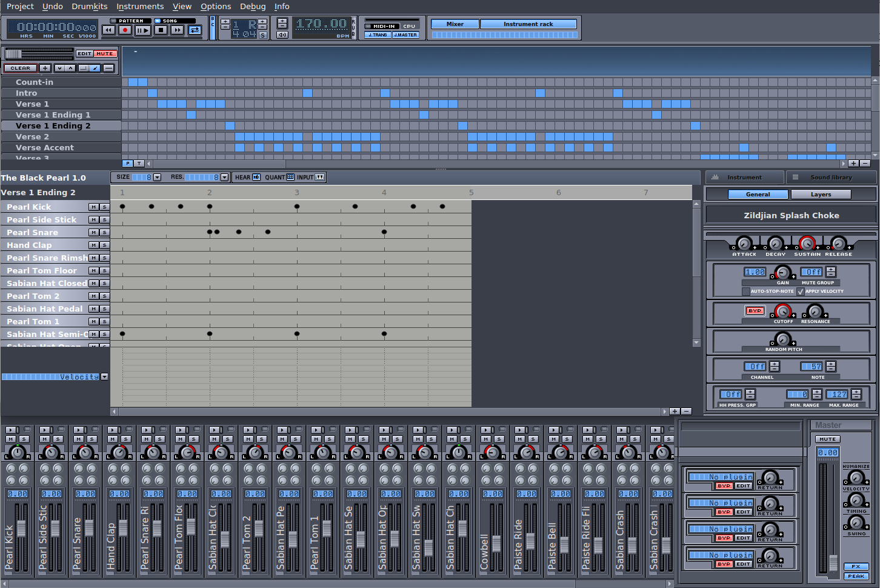Adjust the Note stepper value 57

pyautogui.click(x=831, y=366)
